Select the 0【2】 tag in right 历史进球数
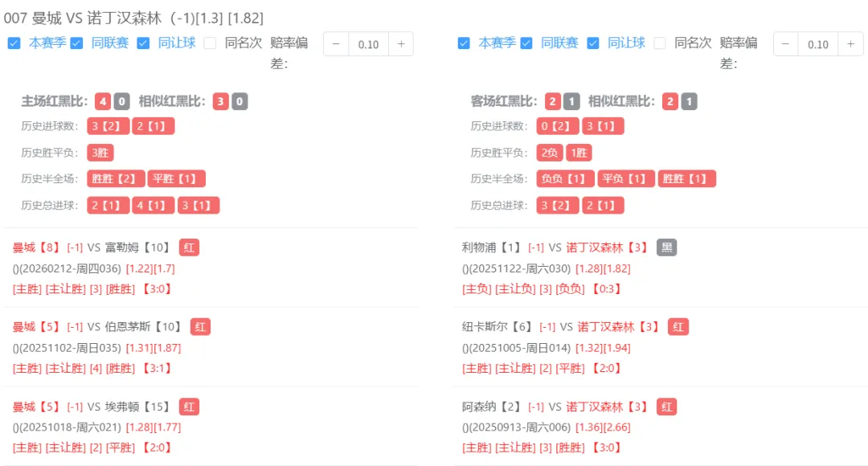 click(x=558, y=126)
